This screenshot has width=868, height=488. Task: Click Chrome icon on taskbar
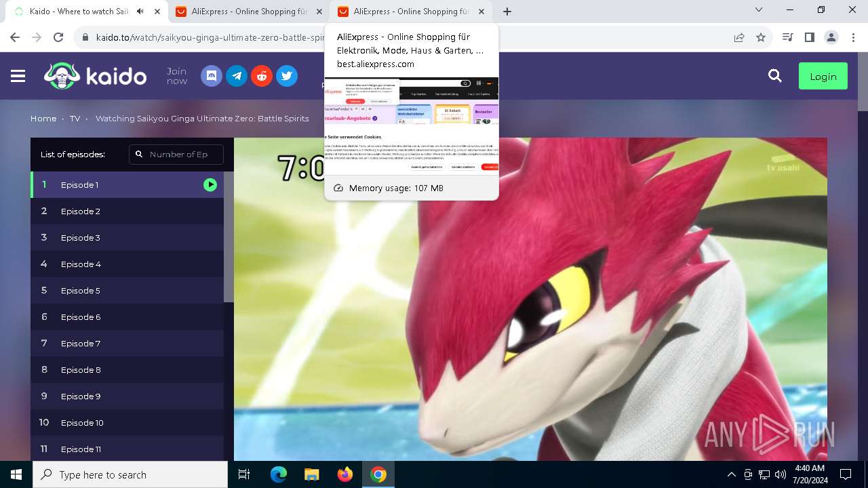click(x=378, y=474)
